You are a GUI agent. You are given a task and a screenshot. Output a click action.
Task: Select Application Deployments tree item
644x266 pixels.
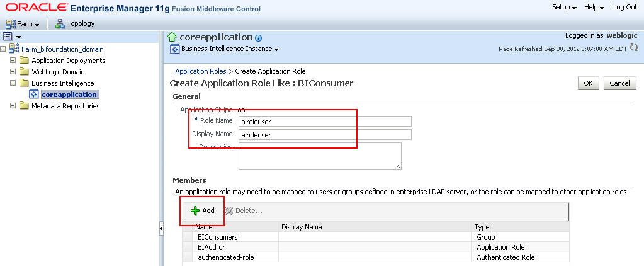pos(68,61)
